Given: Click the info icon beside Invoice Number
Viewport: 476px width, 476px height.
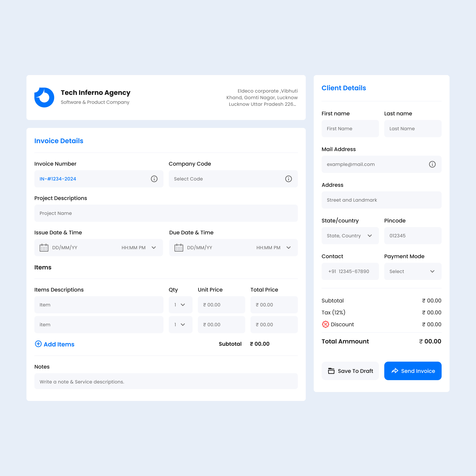Looking at the screenshot, I should 155,179.
